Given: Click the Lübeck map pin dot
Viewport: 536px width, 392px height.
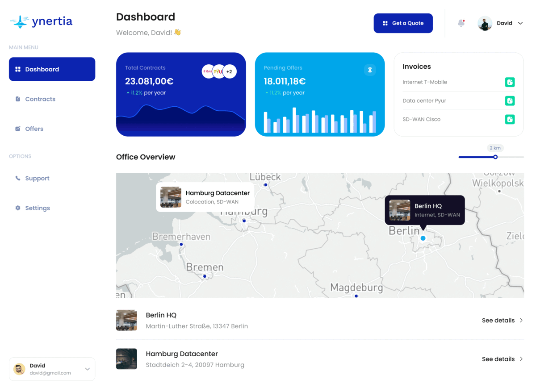Looking at the screenshot, I should [265, 185].
